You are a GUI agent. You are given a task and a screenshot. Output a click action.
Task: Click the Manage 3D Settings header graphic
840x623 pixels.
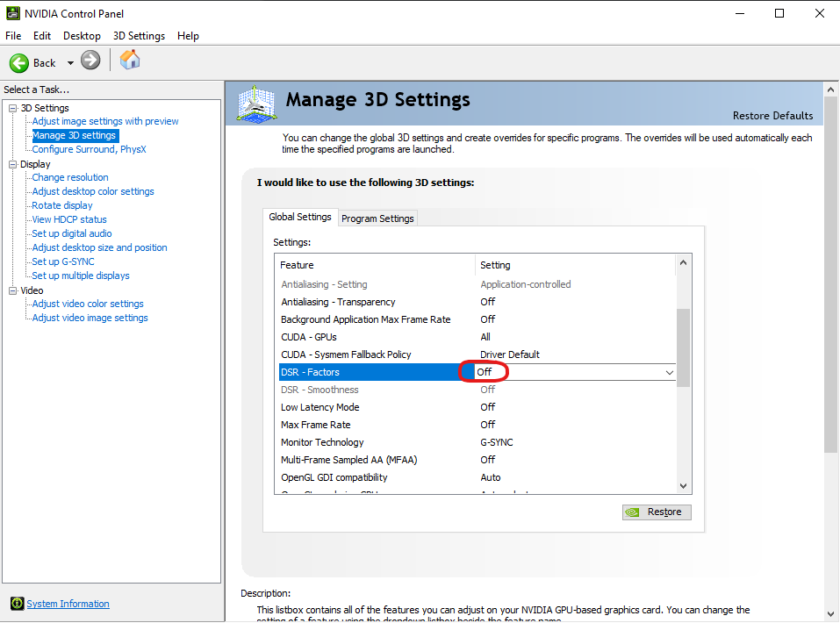(256, 104)
